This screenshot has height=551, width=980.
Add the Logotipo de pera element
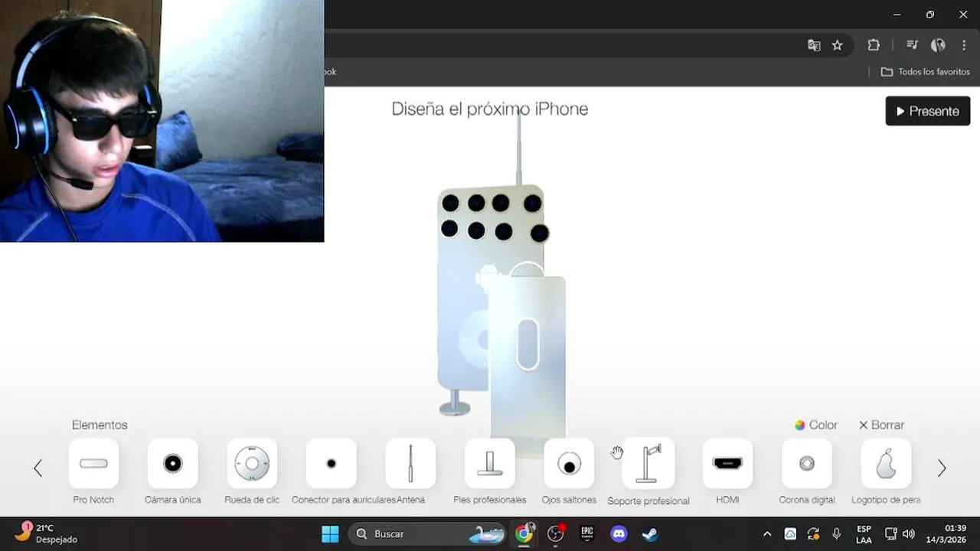[886, 463]
